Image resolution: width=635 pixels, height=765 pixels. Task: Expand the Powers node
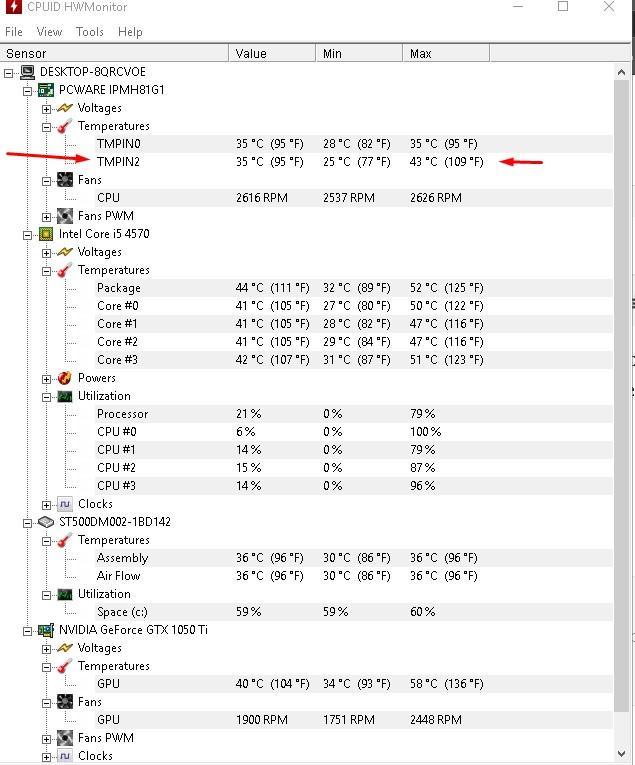tap(46, 379)
